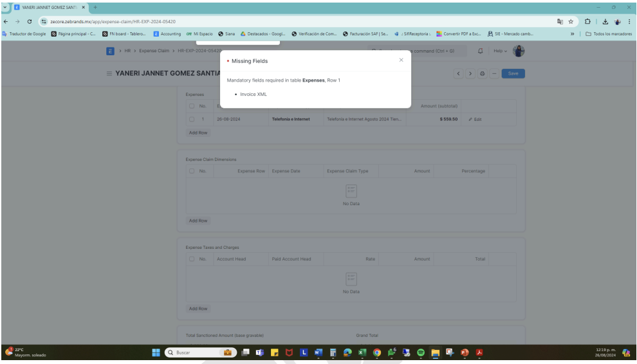Click the notifications bell icon
637x364 pixels.
point(480,51)
